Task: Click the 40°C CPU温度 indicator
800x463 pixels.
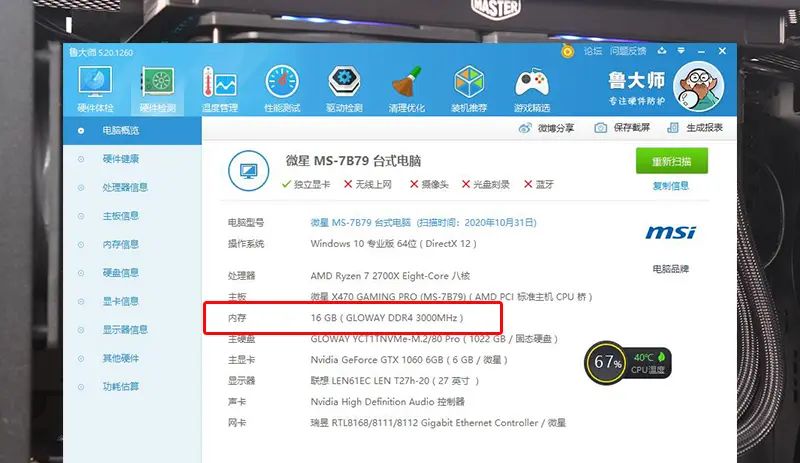Action: (648, 363)
